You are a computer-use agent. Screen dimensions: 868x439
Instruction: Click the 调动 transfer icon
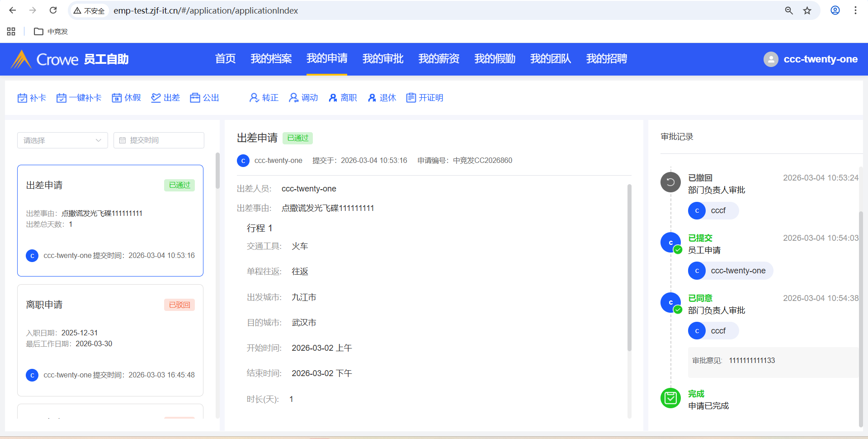tap(294, 98)
